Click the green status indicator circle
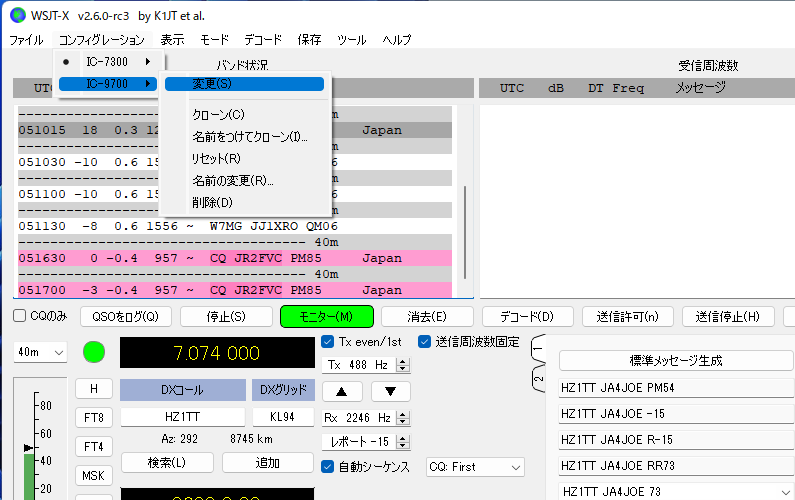Viewport: 795px width, 500px height. pyautogui.click(x=94, y=352)
